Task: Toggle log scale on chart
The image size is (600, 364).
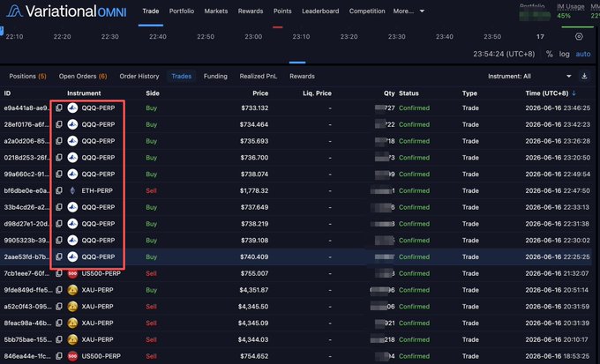Action: point(564,54)
